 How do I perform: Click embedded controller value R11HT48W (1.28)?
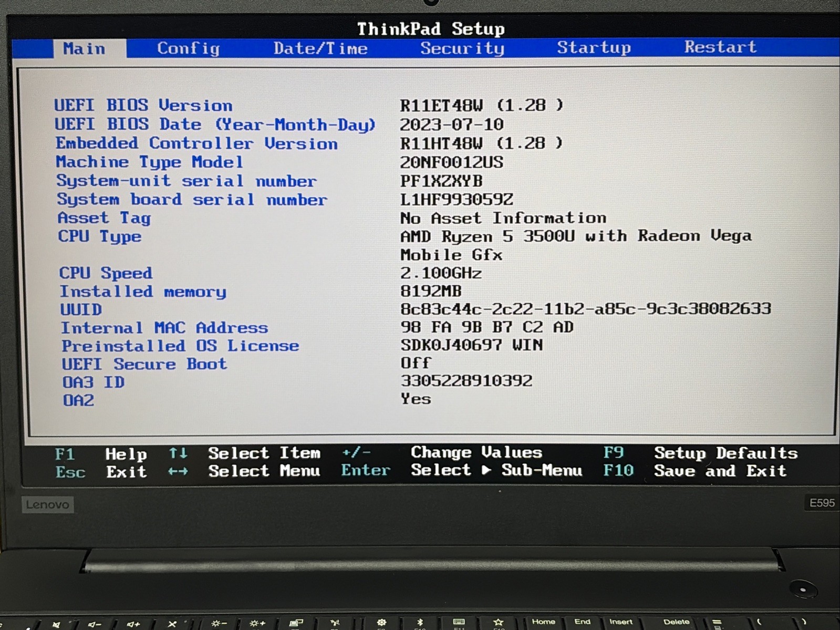481,143
